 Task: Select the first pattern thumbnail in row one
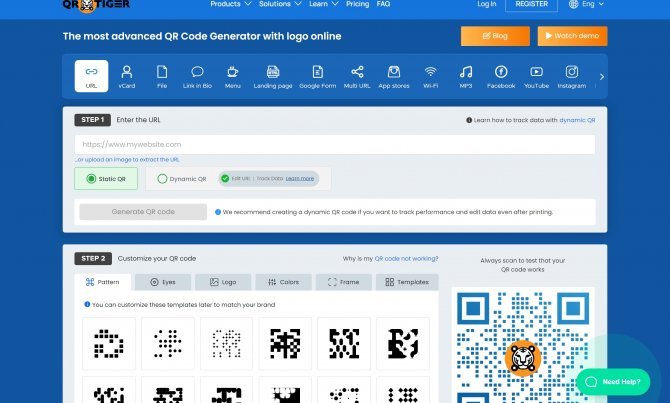(109, 344)
